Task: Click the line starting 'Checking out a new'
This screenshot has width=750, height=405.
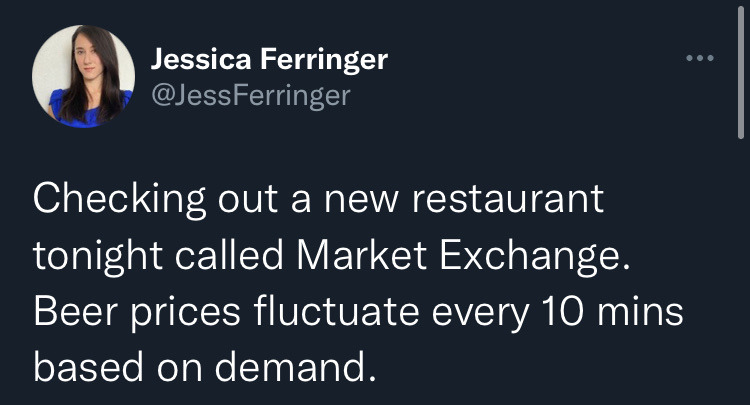Action: pyautogui.click(x=318, y=199)
